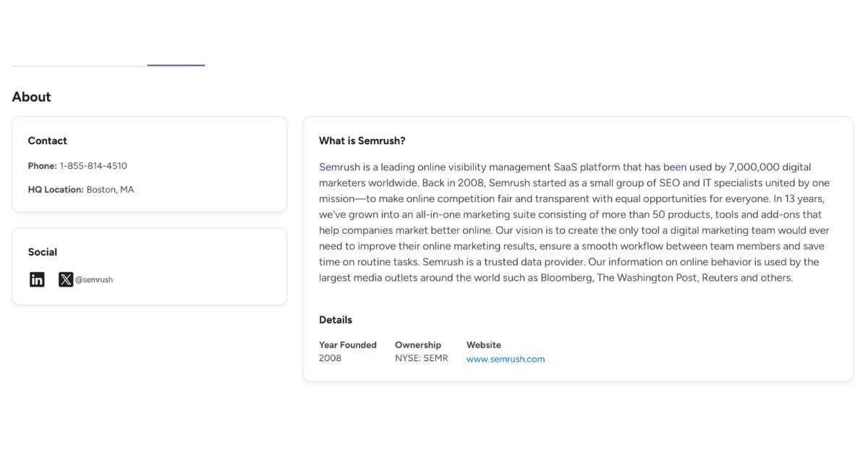The height and width of the screenshot is (456, 868).
Task: Open the Semrush LinkedIn profile icon
Action: point(37,279)
